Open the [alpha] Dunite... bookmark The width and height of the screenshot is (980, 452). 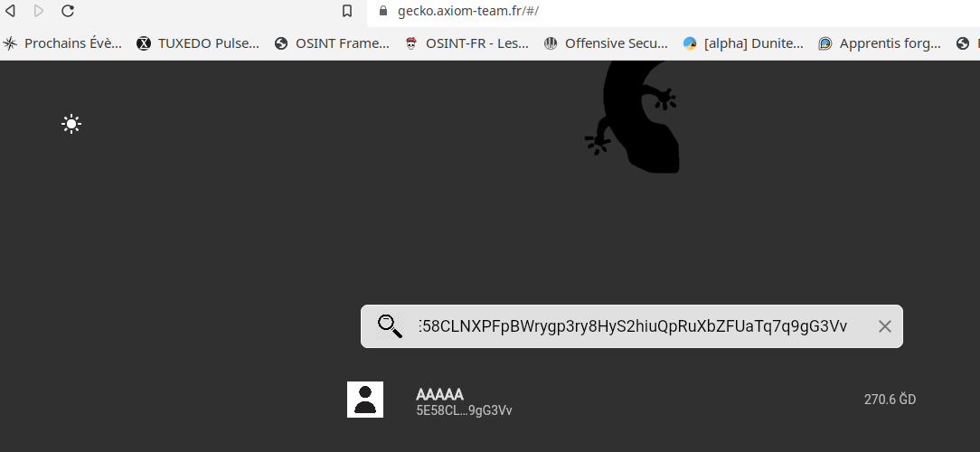point(743,43)
